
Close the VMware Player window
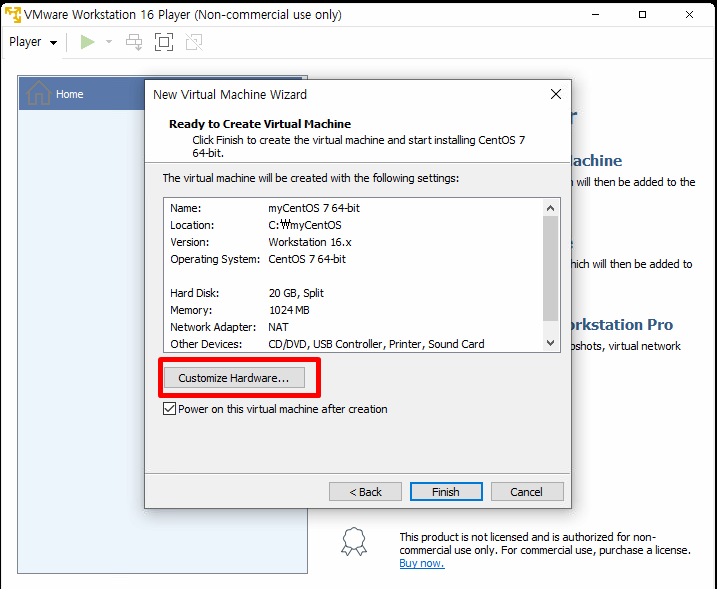point(690,15)
